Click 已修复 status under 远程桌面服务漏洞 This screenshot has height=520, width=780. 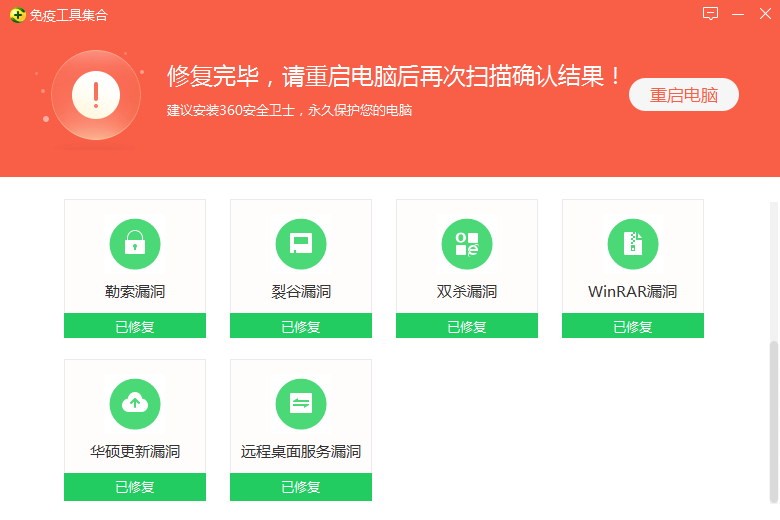[301, 487]
